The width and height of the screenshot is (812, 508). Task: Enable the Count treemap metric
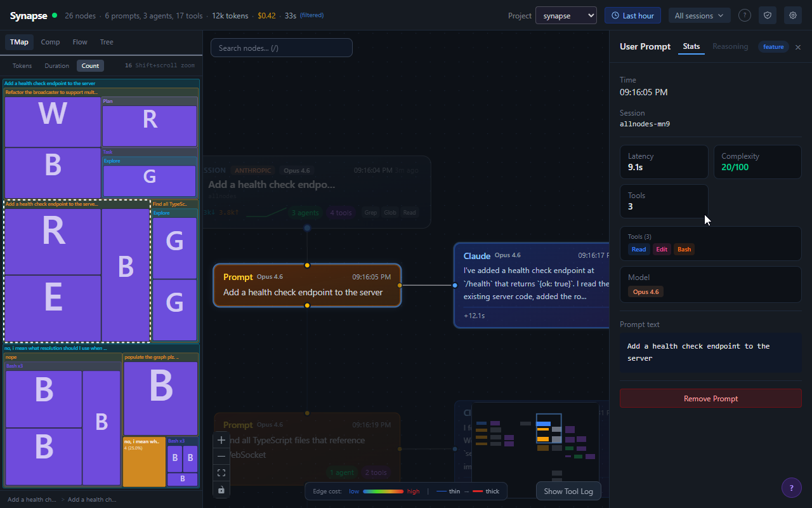(90, 65)
